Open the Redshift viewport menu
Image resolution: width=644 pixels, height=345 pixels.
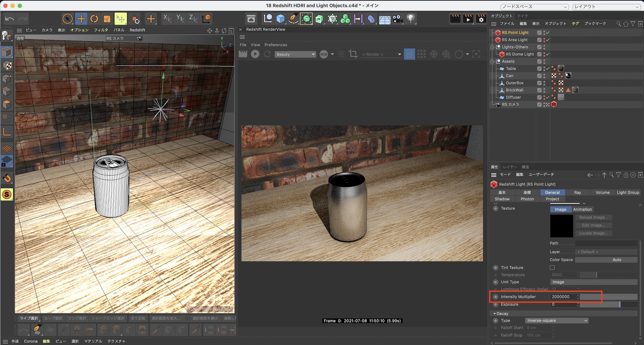coord(137,30)
